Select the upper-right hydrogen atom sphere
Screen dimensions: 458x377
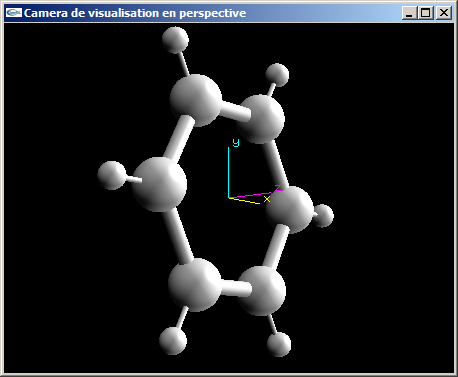pos(277,75)
